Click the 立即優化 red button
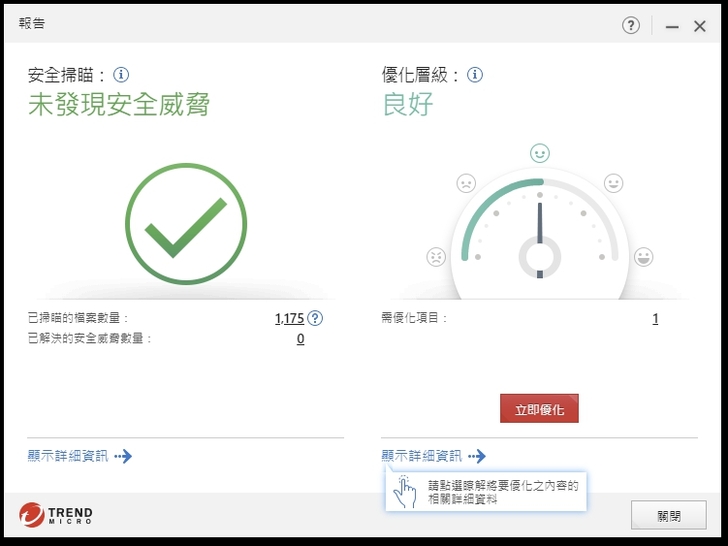Screen dimensions: 728x546 point(539,409)
